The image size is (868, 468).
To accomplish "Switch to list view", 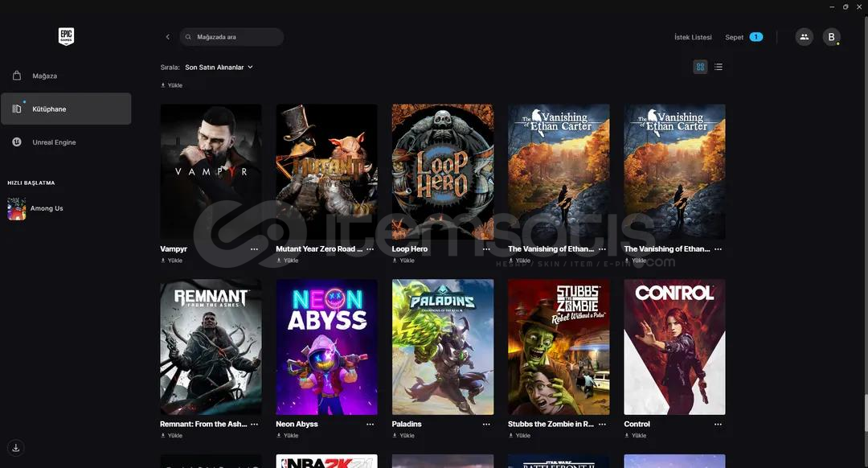I will (x=719, y=67).
